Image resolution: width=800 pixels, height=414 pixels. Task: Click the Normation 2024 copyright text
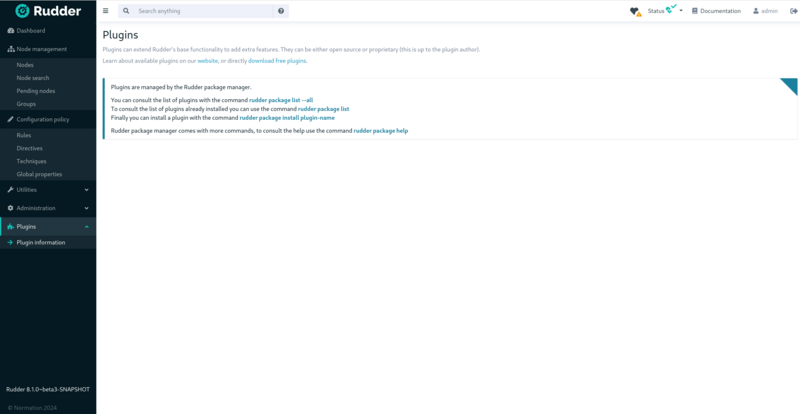[x=32, y=407]
